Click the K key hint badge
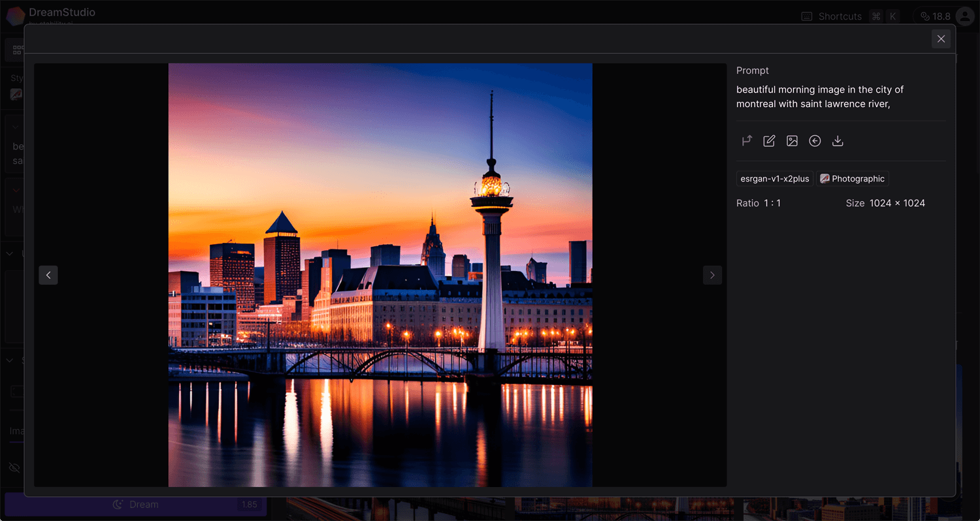This screenshot has width=980, height=521. 892,16
